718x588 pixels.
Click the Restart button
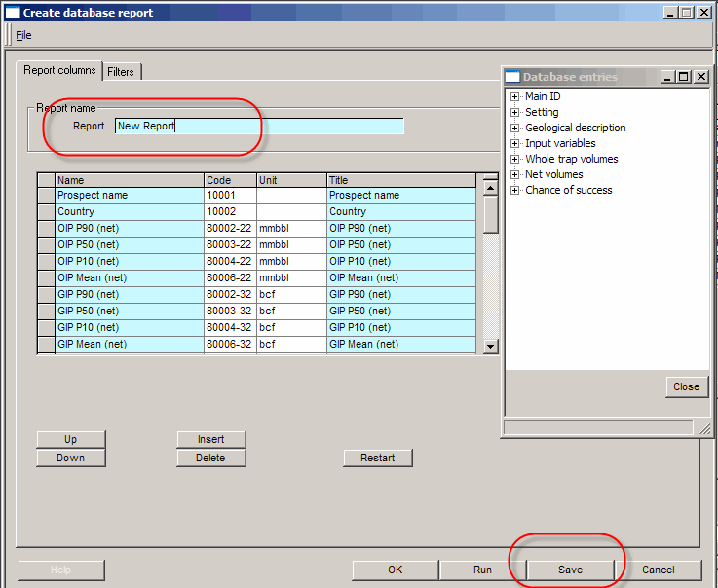click(x=377, y=458)
